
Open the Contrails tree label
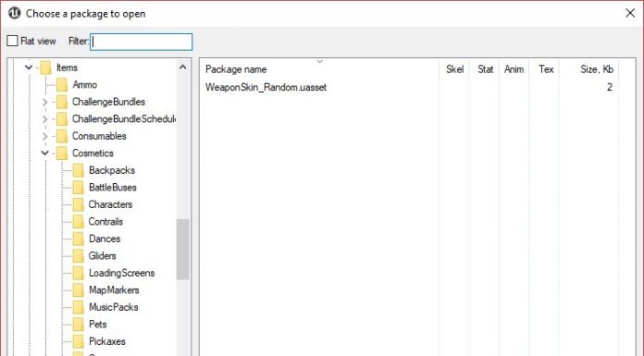[x=105, y=222]
